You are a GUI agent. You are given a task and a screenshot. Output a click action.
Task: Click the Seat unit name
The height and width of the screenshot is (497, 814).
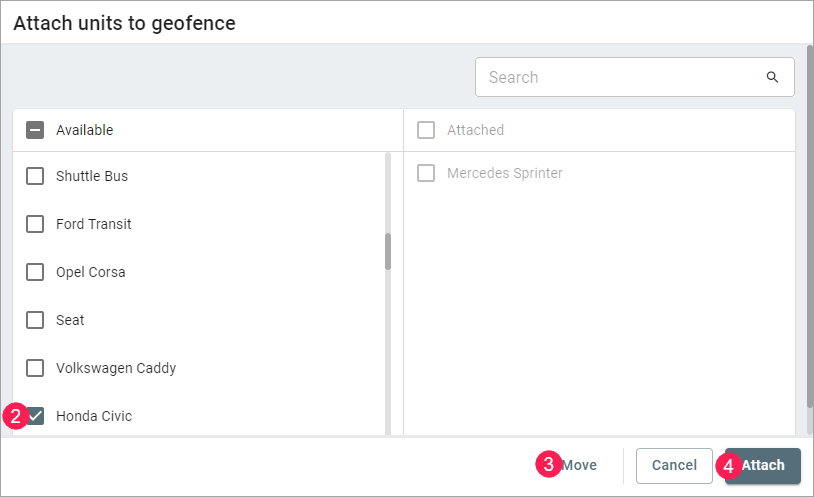tap(70, 320)
